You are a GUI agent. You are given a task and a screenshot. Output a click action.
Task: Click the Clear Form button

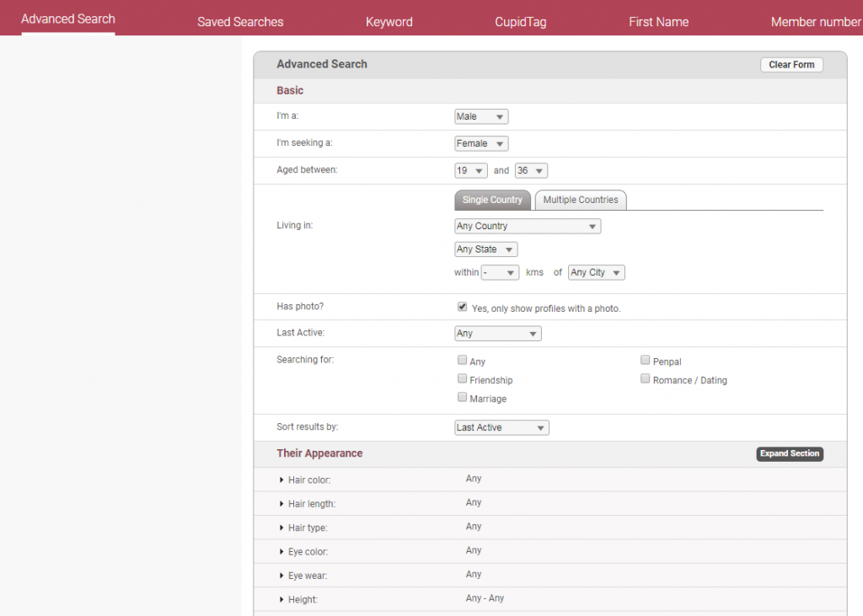click(791, 65)
